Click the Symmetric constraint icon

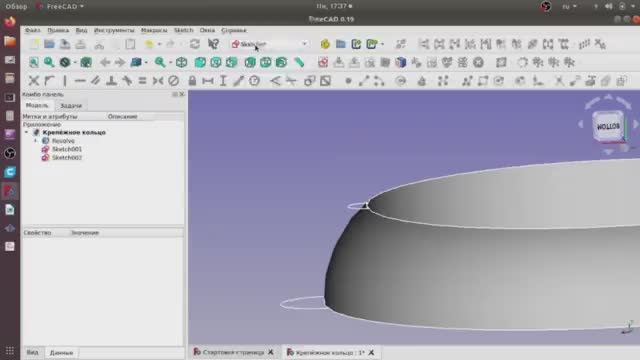click(x=158, y=80)
